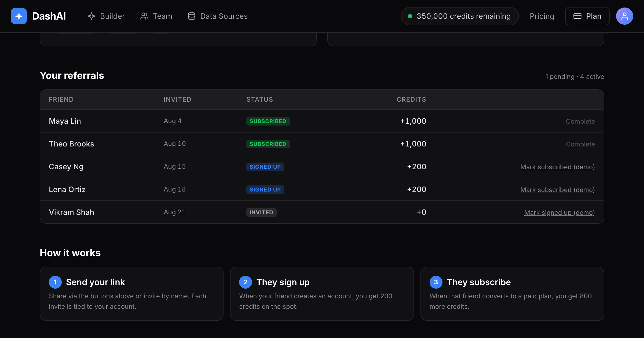644x338 pixels.
Task: Mark Casey Ng as subscribed
Action: [x=558, y=167]
